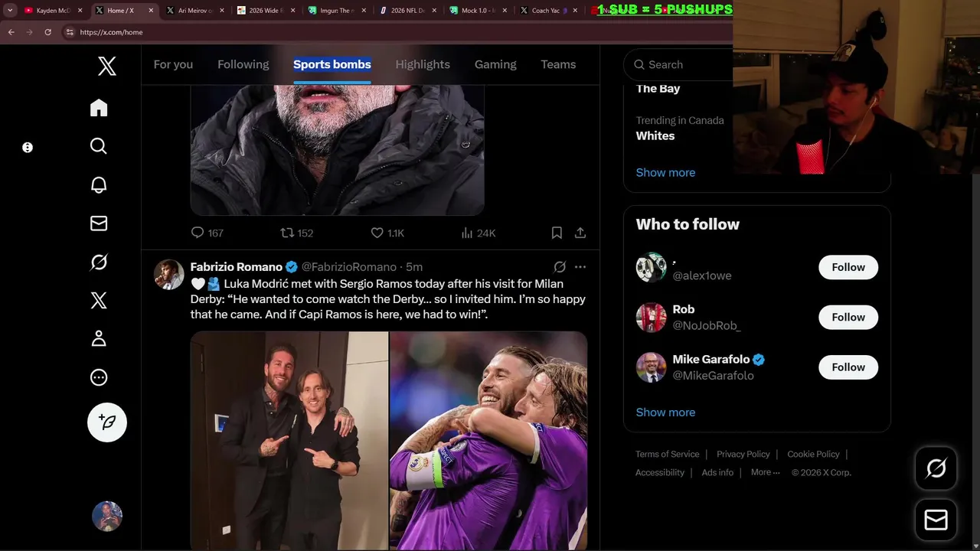Screen dimensions: 980x551
Task: Reply to post with 167 comments
Action: [x=207, y=233]
